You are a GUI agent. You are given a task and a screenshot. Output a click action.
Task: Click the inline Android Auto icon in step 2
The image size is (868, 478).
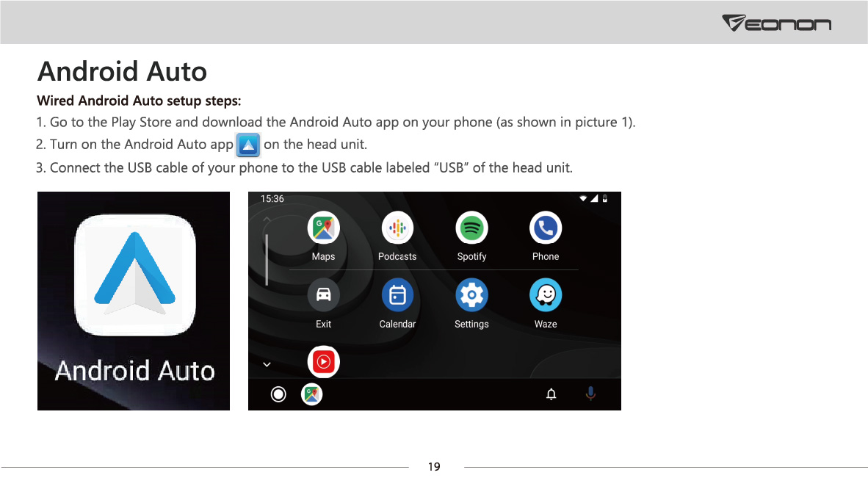(x=248, y=145)
